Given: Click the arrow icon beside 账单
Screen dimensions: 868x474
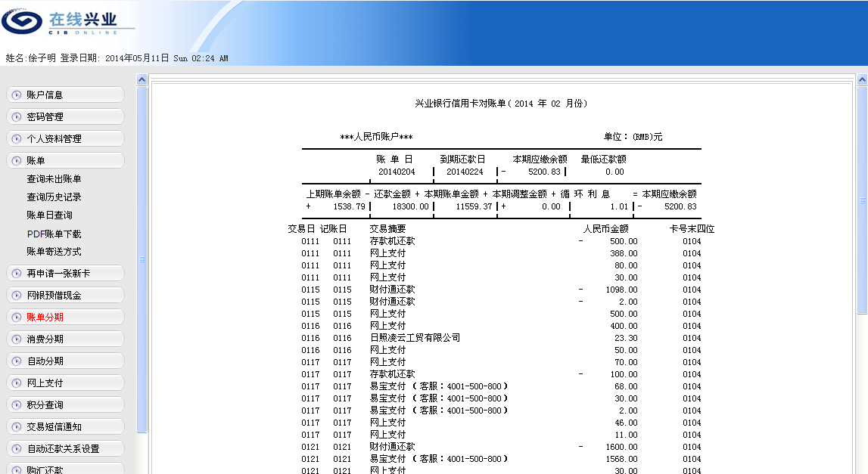Looking at the screenshot, I should click(x=17, y=161).
